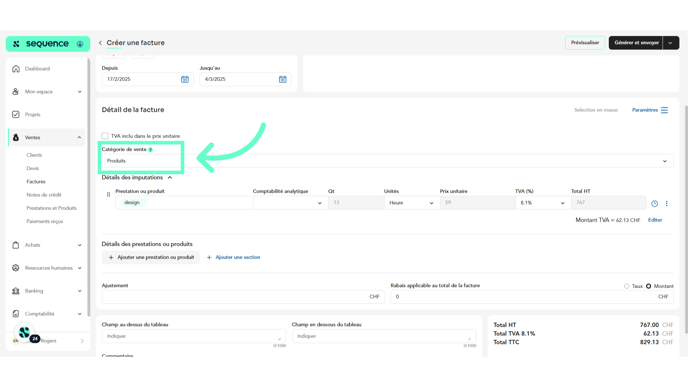Open Factures in the Ventes submenu
The height and width of the screenshot is (387, 688).
coord(36,181)
